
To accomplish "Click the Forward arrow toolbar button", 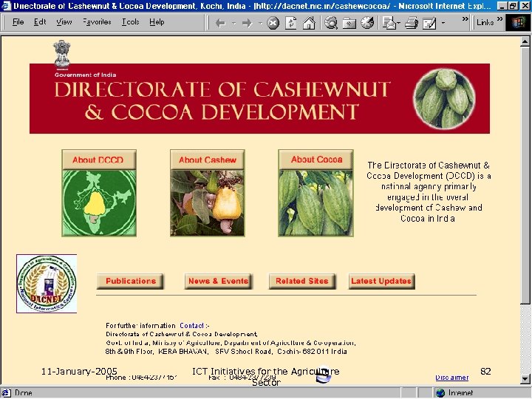I will point(248,23).
